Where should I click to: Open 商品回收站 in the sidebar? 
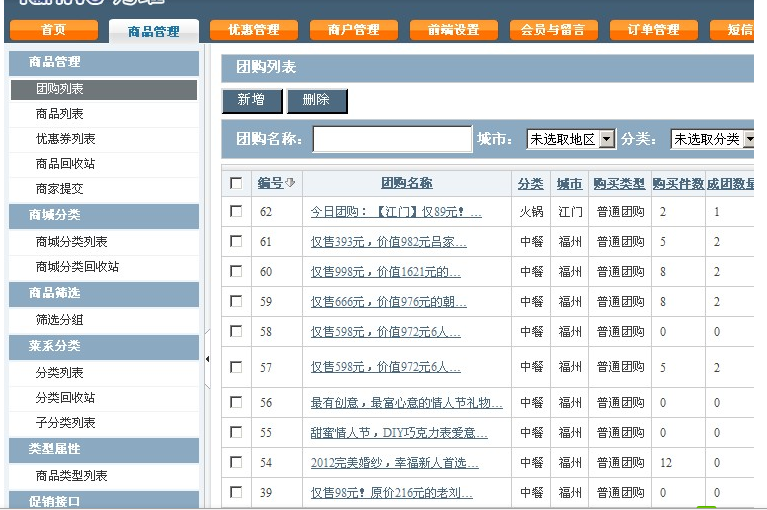click(65, 164)
